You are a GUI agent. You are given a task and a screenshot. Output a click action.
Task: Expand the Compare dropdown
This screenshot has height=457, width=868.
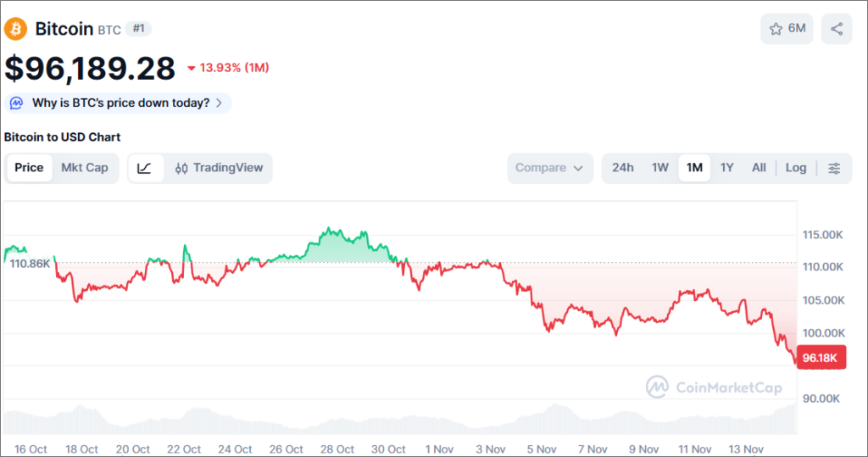pos(549,168)
